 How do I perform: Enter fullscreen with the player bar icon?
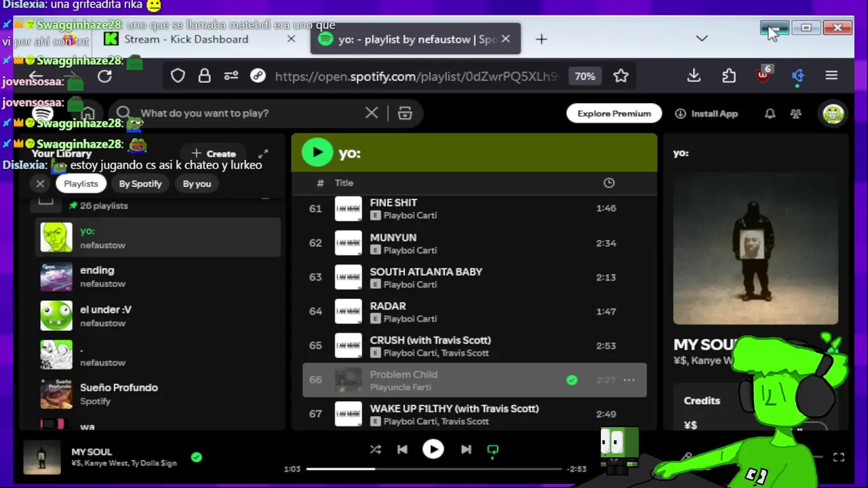pyautogui.click(x=839, y=457)
